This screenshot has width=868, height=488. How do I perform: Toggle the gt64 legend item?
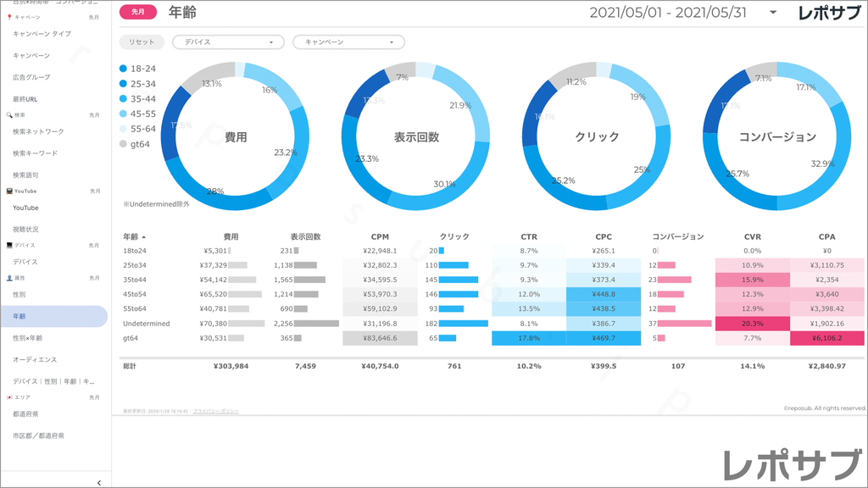[136, 144]
